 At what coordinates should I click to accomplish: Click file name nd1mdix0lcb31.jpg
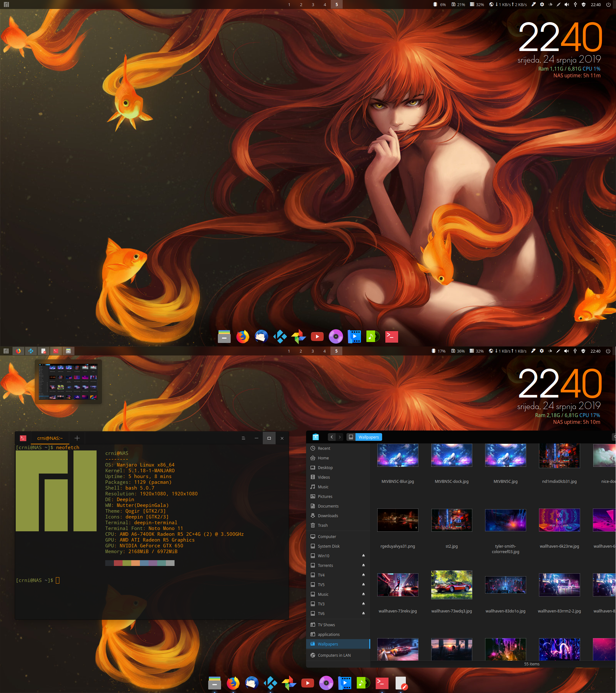tap(560, 482)
